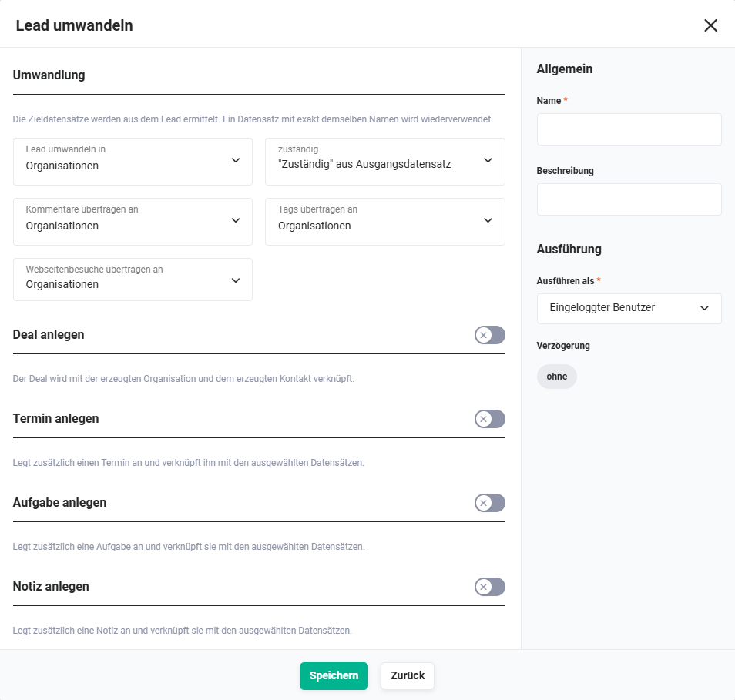The width and height of the screenshot is (735, 700).
Task: Click the 'Umwandlung' section heading
Action: [49, 75]
